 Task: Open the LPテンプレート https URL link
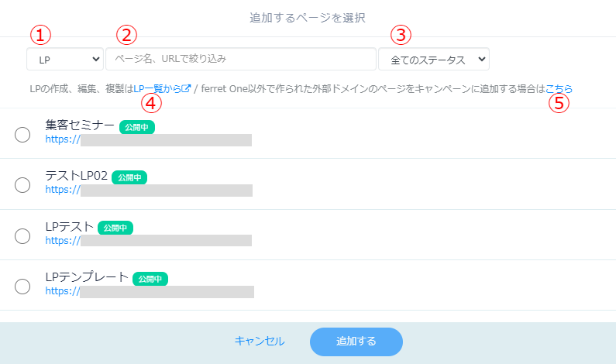pos(150,291)
